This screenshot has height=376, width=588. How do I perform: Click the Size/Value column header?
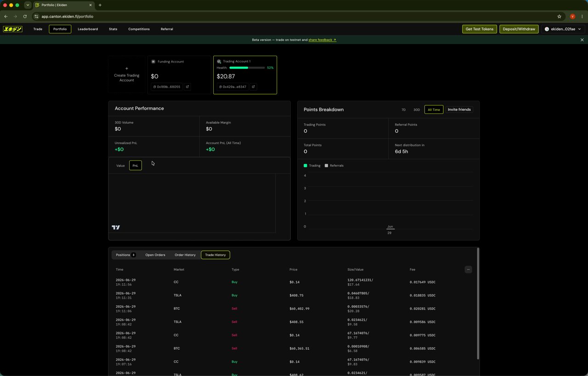(x=356, y=270)
